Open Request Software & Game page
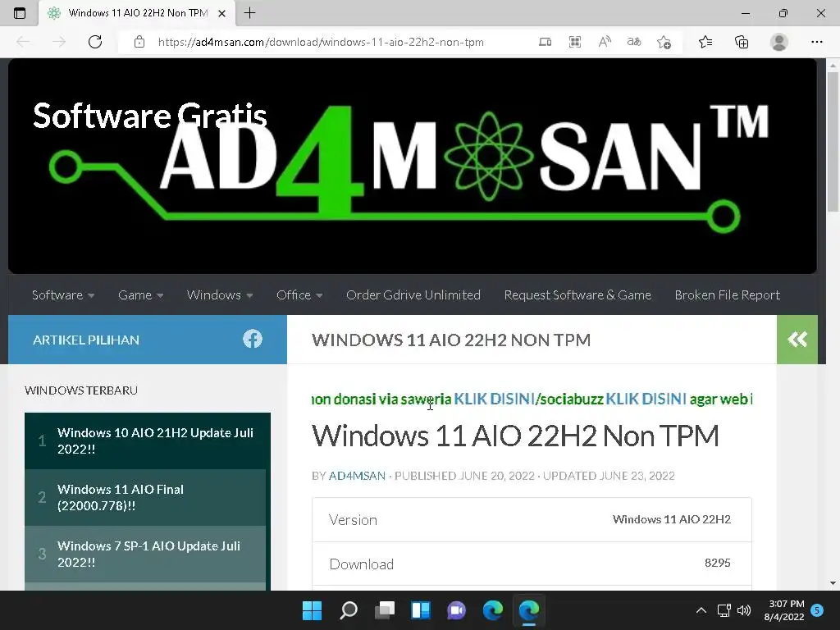The image size is (840, 630). 577,295
